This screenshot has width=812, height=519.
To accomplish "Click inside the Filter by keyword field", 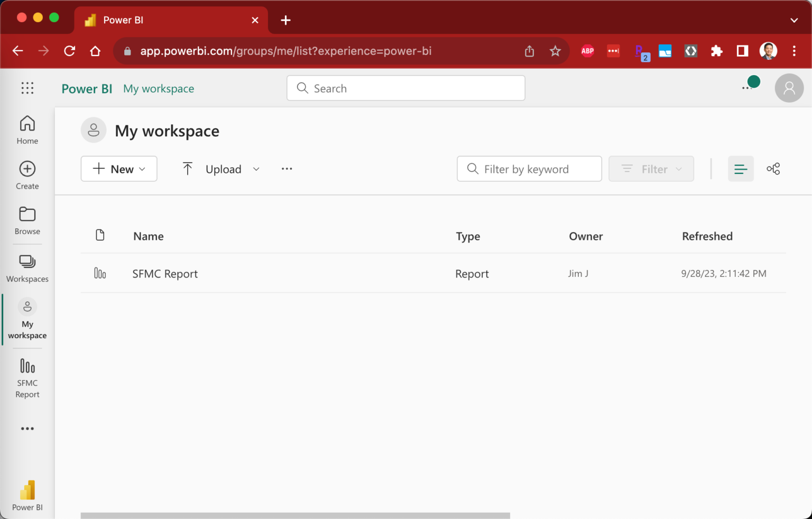I will (529, 169).
